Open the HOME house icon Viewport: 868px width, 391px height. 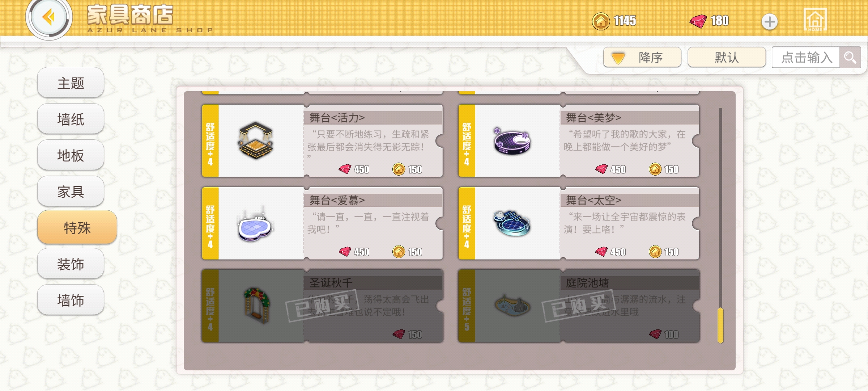[815, 20]
